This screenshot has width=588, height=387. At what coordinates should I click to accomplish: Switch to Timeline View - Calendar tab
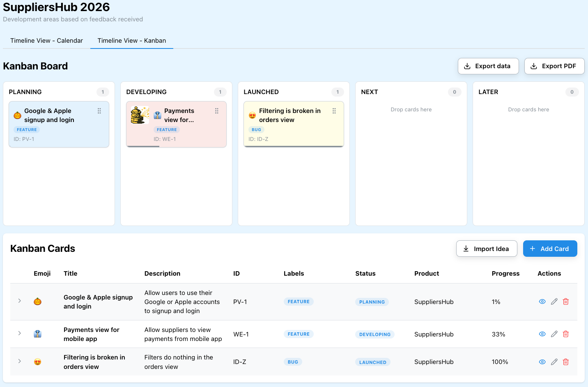(x=46, y=41)
